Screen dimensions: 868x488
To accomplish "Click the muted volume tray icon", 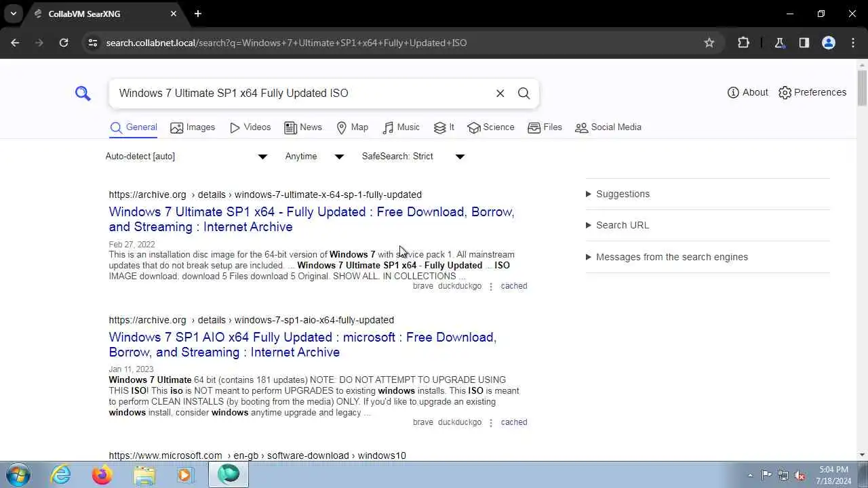I will [x=800, y=475].
